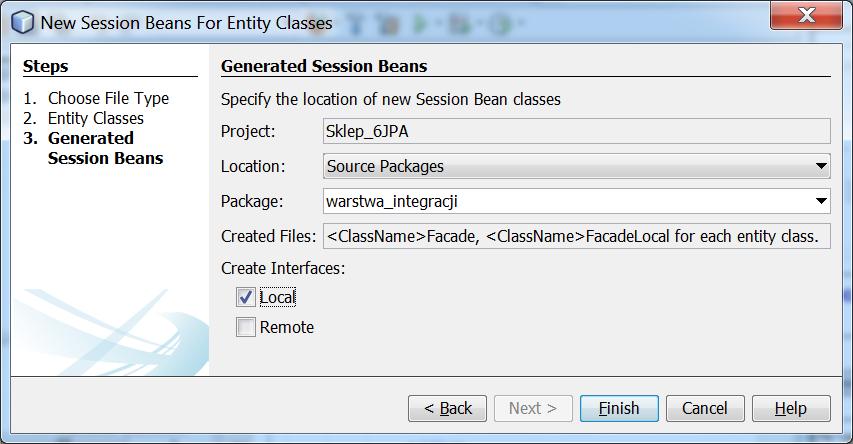Expand the Package combo box arrow
The image size is (853, 444).
coord(821,201)
